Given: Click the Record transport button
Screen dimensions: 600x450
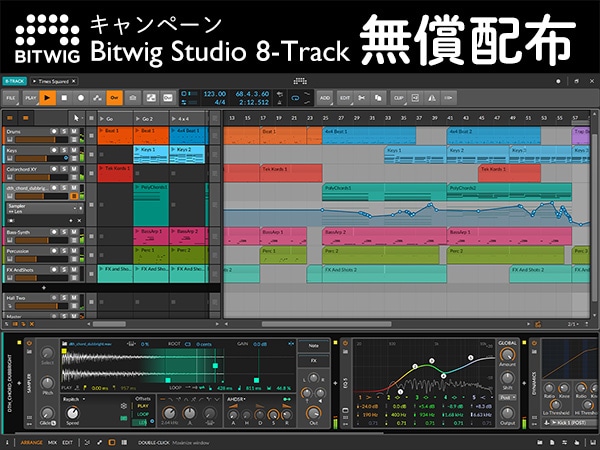Looking at the screenshot, I should point(81,98).
